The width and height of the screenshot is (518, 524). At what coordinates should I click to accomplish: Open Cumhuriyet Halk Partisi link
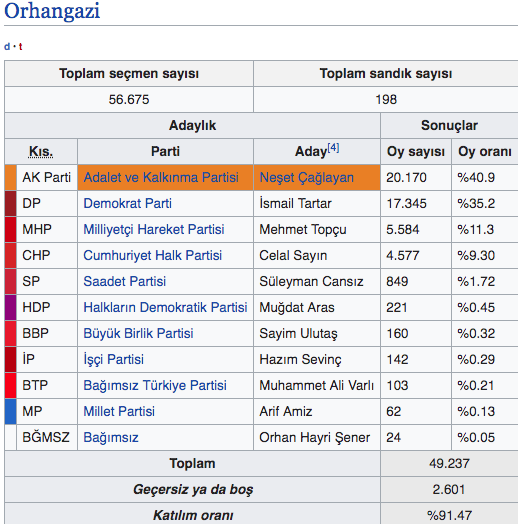[x=153, y=255]
